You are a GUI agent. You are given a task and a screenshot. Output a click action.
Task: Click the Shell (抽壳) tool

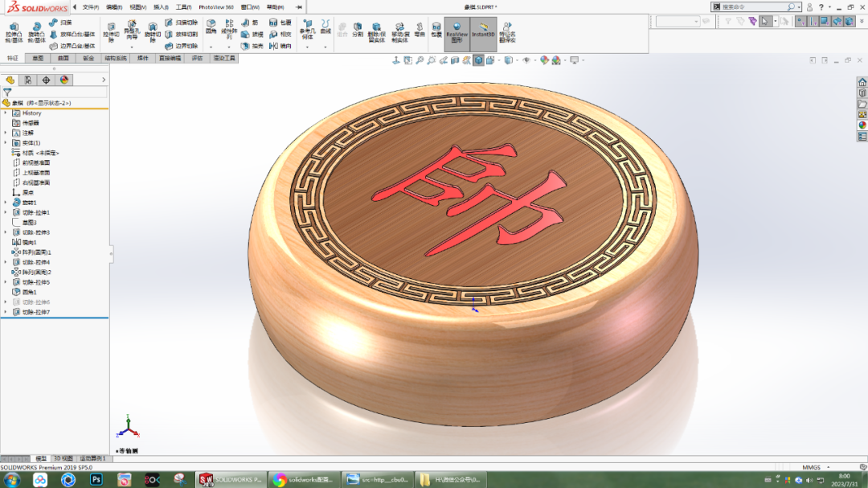click(x=252, y=46)
